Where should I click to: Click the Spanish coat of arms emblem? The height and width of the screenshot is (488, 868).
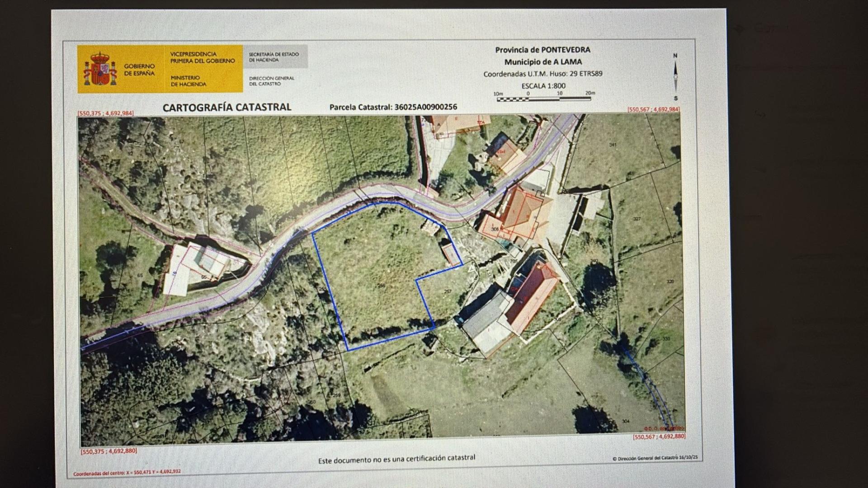100,70
